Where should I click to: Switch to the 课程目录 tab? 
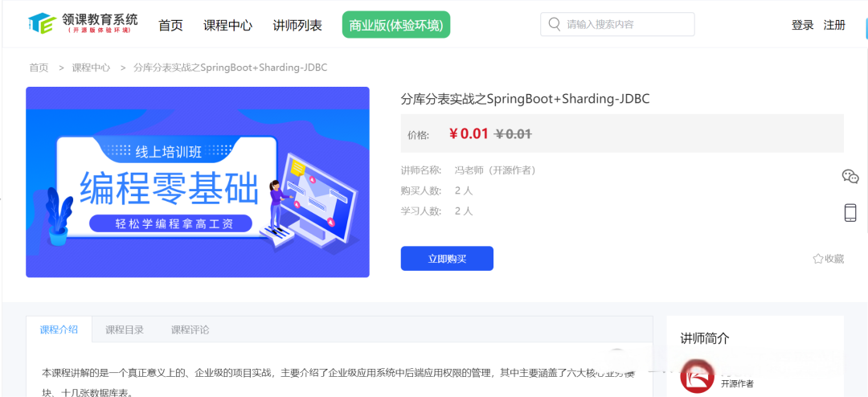click(125, 330)
